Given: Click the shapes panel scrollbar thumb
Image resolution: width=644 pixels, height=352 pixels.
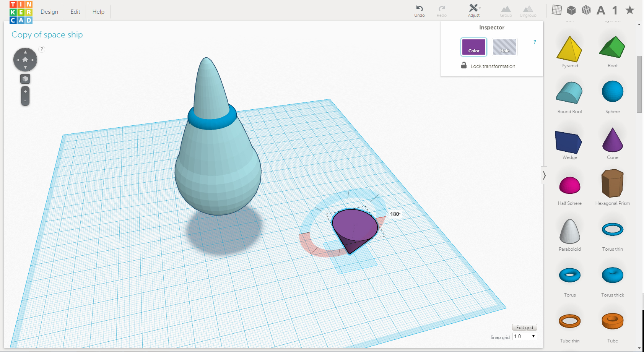Looking at the screenshot, I should (639, 84).
